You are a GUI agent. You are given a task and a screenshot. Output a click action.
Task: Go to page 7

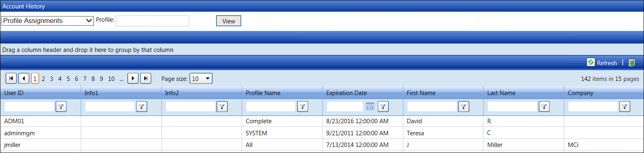85,79
